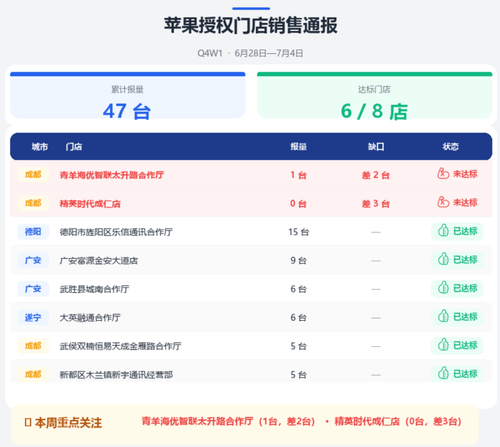Click store name 精英时代成仁店 in the table
The width and height of the screenshot is (500, 447).
tap(90, 204)
